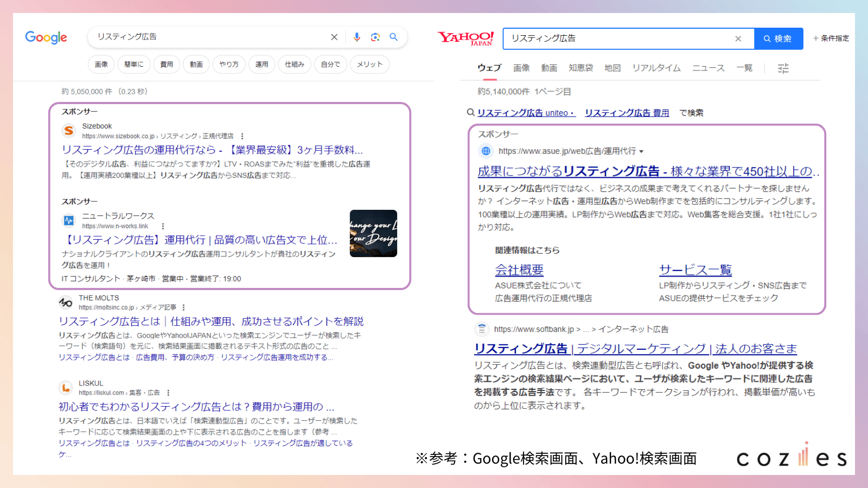Click the Google logo
The height and width of the screenshot is (488, 868).
tap(46, 37)
